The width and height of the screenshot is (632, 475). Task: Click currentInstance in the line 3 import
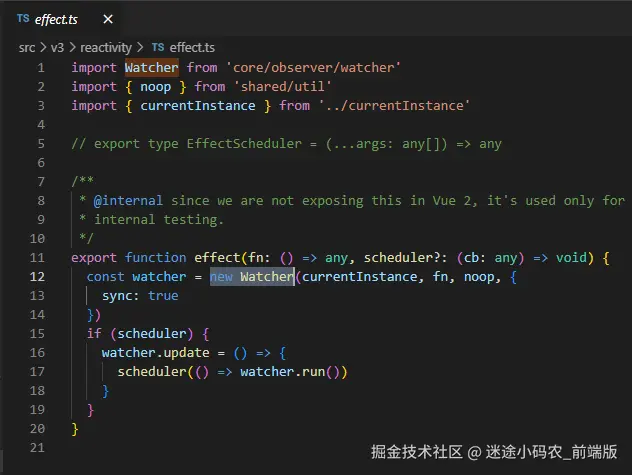198,106
